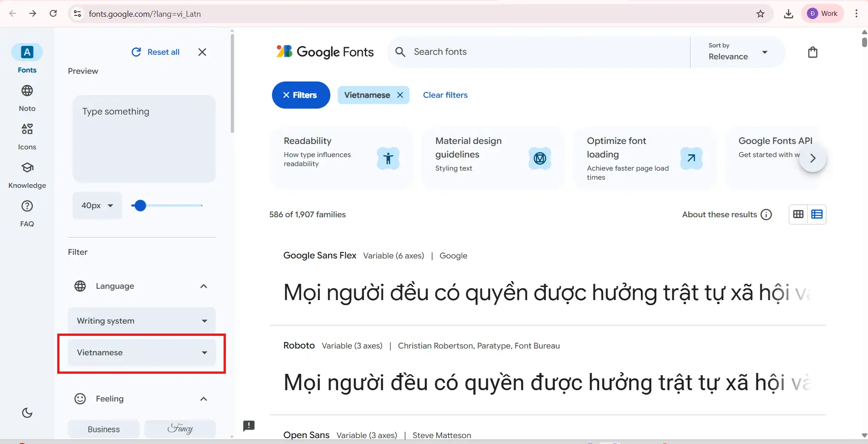The width and height of the screenshot is (868, 444).
Task: Advance the cards carousel with right arrow
Action: click(x=813, y=158)
